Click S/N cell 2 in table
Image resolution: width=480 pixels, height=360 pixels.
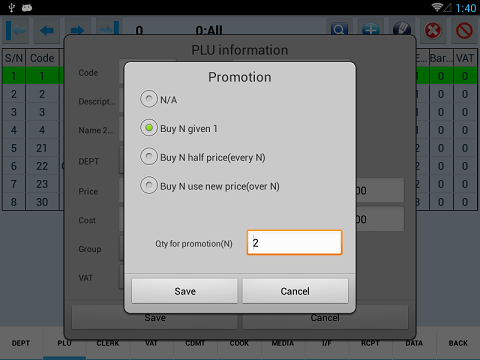14,94
